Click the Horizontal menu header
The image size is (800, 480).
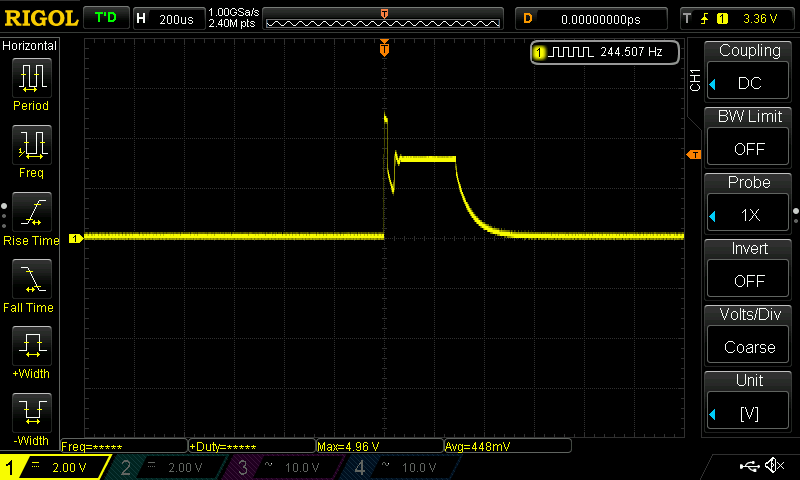30,45
